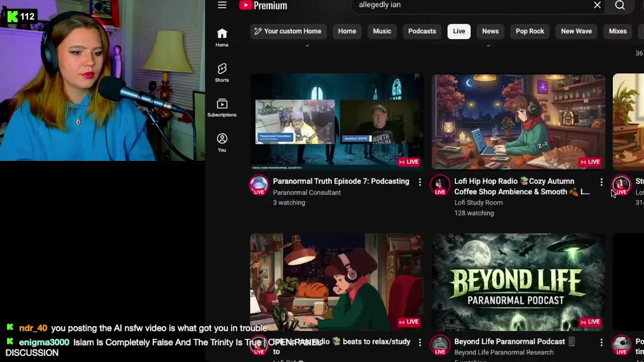Open Subscriptions in sidebar

click(x=222, y=108)
